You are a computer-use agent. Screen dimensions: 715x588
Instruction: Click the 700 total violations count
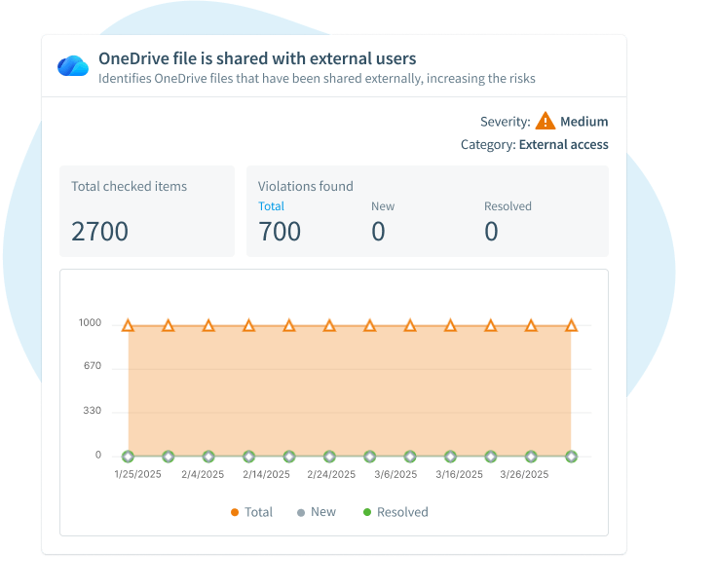280,232
